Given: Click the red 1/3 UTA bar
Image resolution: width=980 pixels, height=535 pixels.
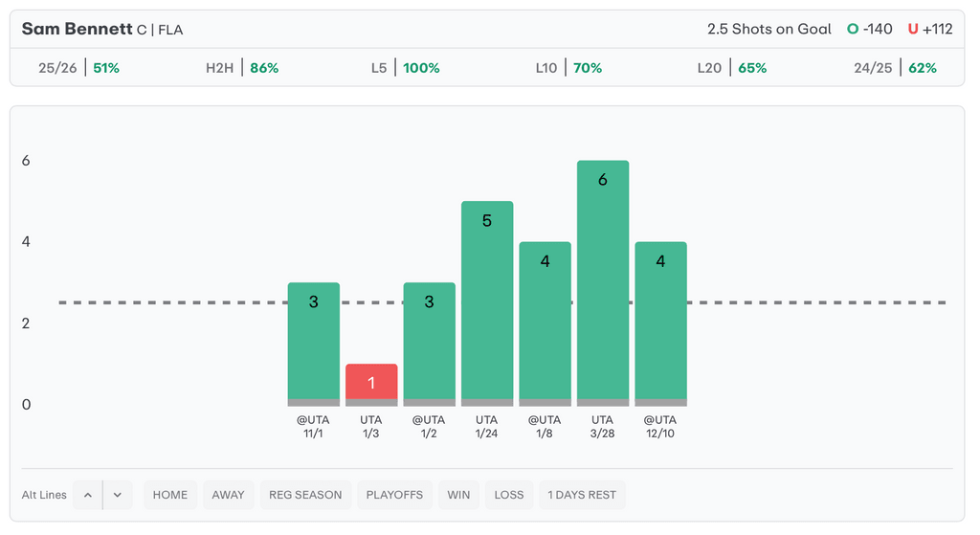Looking at the screenshot, I should [371, 385].
